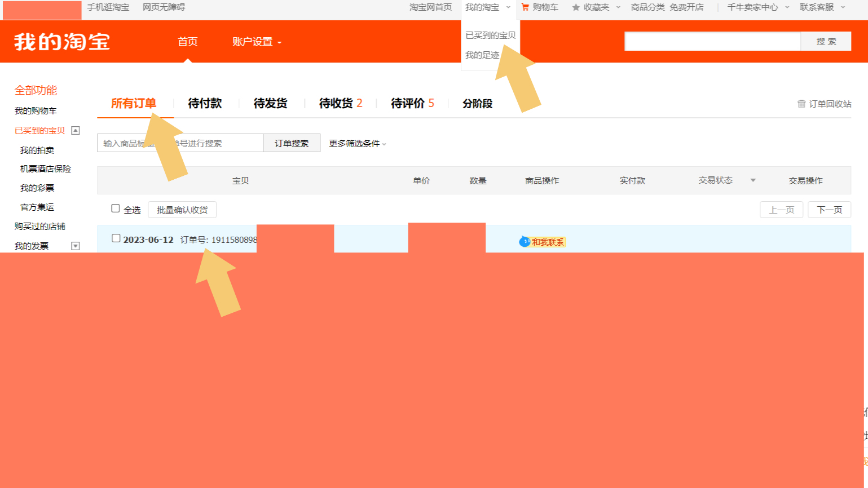Tick the 全选 checkbox
Image resolution: width=868 pixels, height=488 pixels.
pos(116,208)
